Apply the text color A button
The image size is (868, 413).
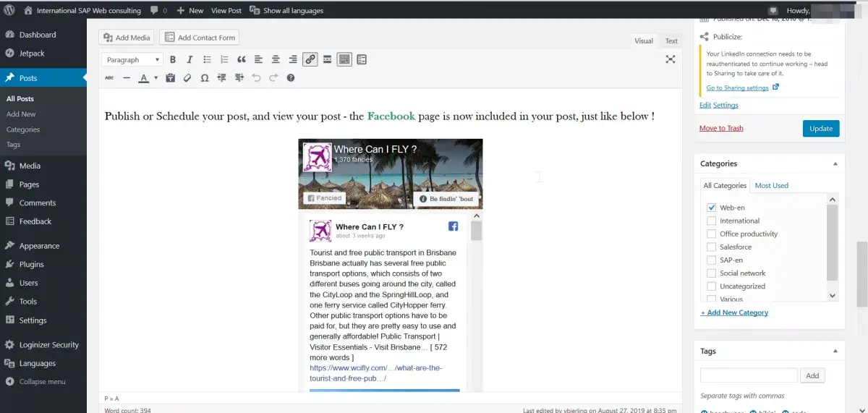click(x=144, y=77)
